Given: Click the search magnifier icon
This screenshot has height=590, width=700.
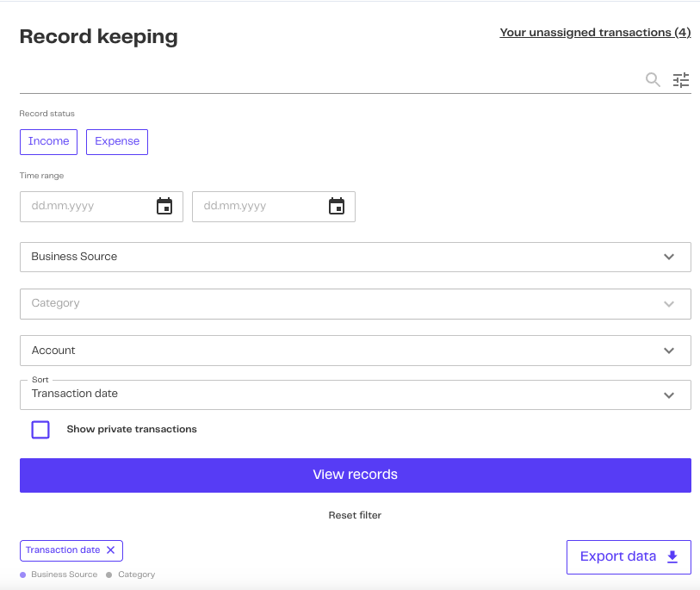Looking at the screenshot, I should point(654,80).
